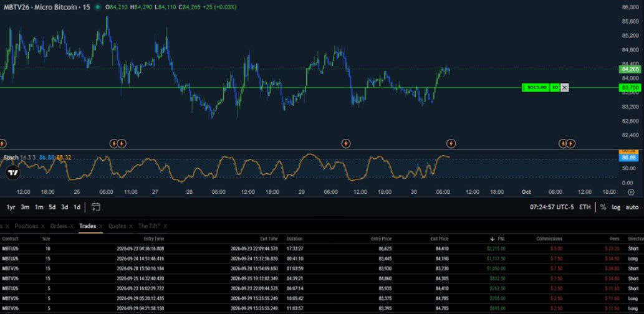
Task: Click the 83,750 position price label
Action: tap(630, 87)
